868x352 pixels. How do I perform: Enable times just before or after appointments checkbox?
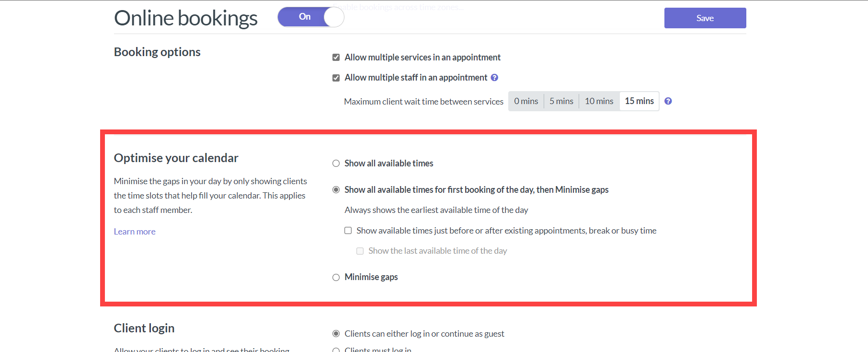tap(348, 231)
